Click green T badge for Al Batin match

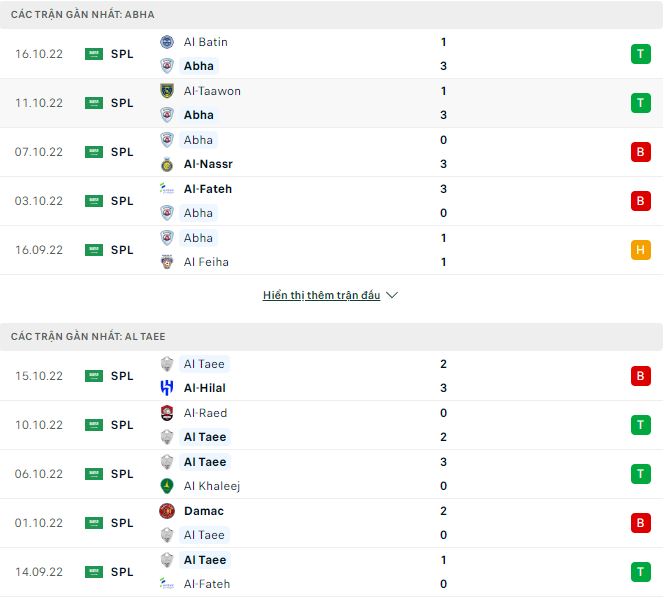pos(639,54)
